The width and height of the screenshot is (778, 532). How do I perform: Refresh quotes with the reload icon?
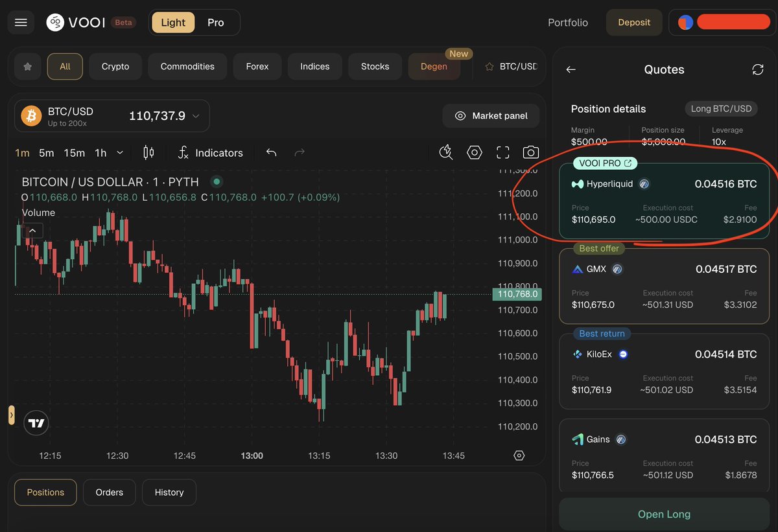(x=757, y=69)
